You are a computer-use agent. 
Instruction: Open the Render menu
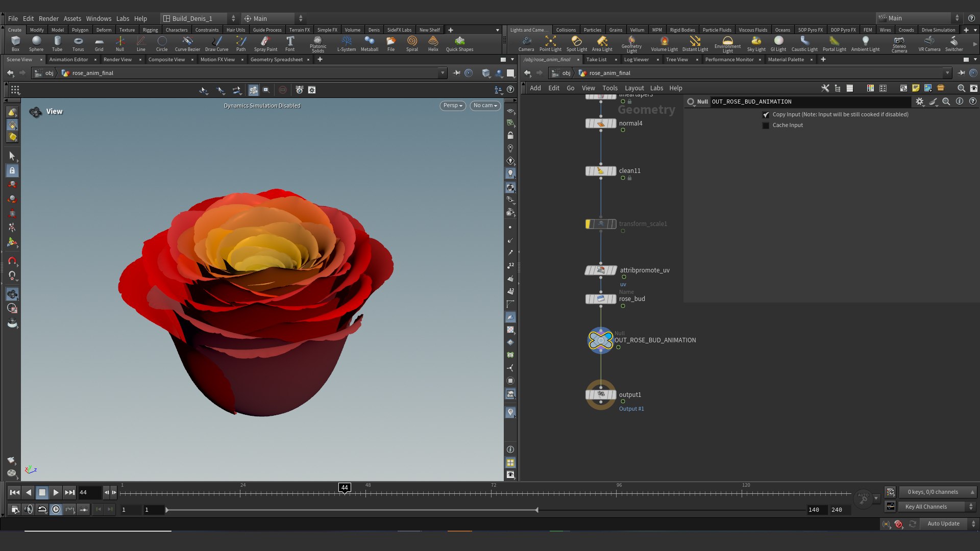tap(48, 18)
